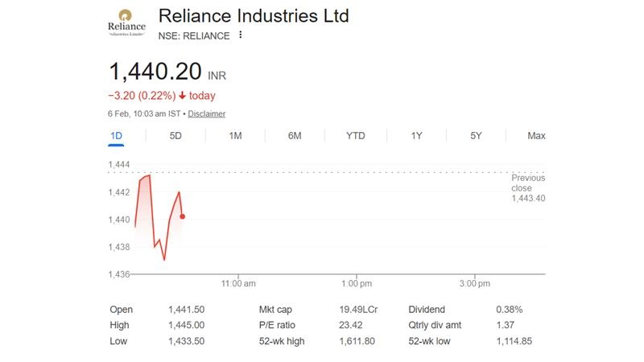The image size is (644, 362).
Task: Open the three-dot options menu
Action: point(240,35)
